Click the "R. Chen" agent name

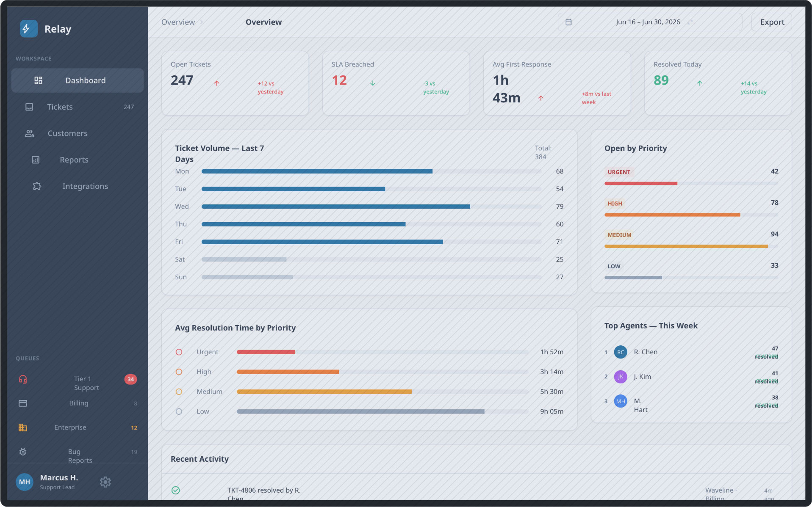tap(646, 352)
